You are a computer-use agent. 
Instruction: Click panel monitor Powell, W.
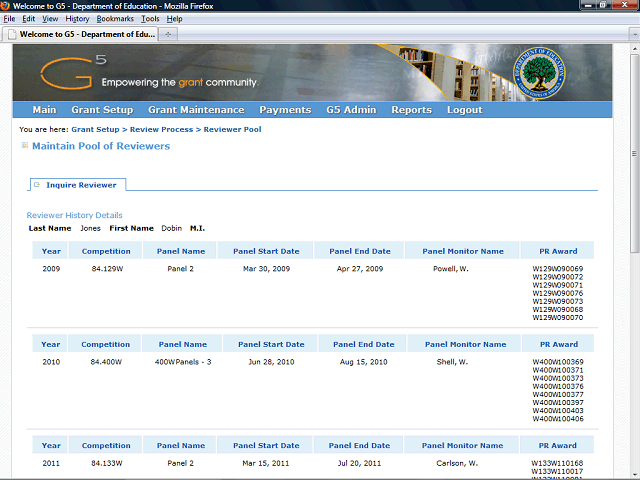451,269
